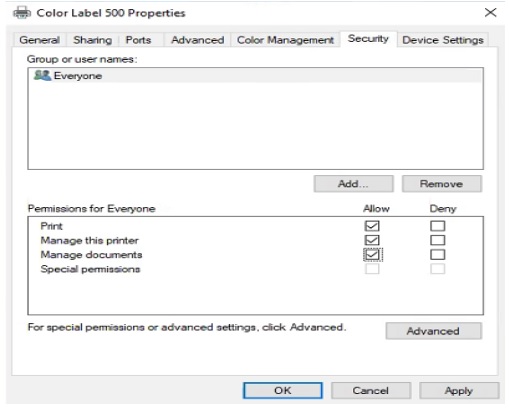Go to the Ports tab
This screenshot has height=413, width=509.
[138, 40]
